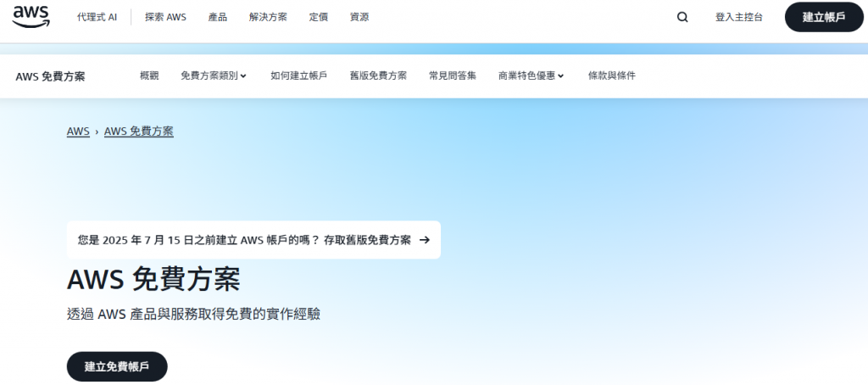Open the 探索 AWS menu

point(165,17)
